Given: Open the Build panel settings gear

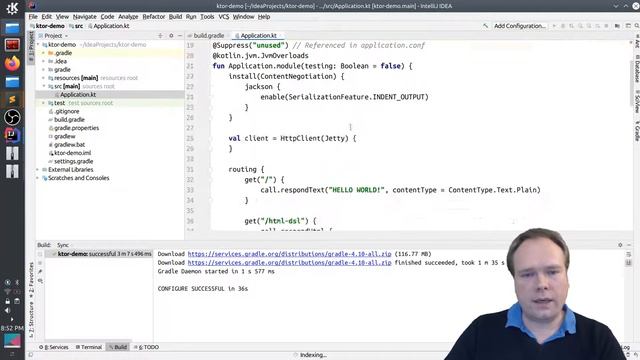Looking at the screenshot, I should pyautogui.click(x=620, y=245).
